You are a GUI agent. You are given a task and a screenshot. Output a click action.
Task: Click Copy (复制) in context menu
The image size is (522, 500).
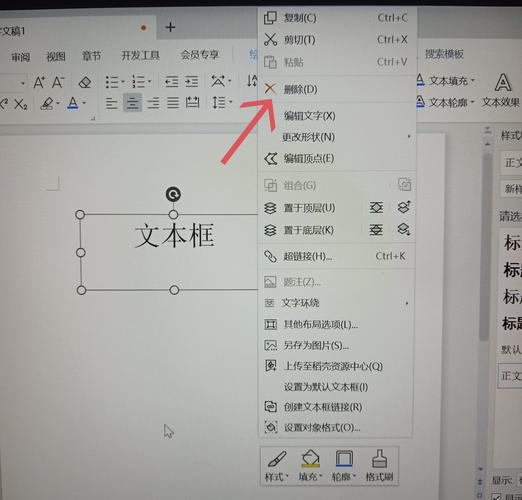[x=336, y=18]
